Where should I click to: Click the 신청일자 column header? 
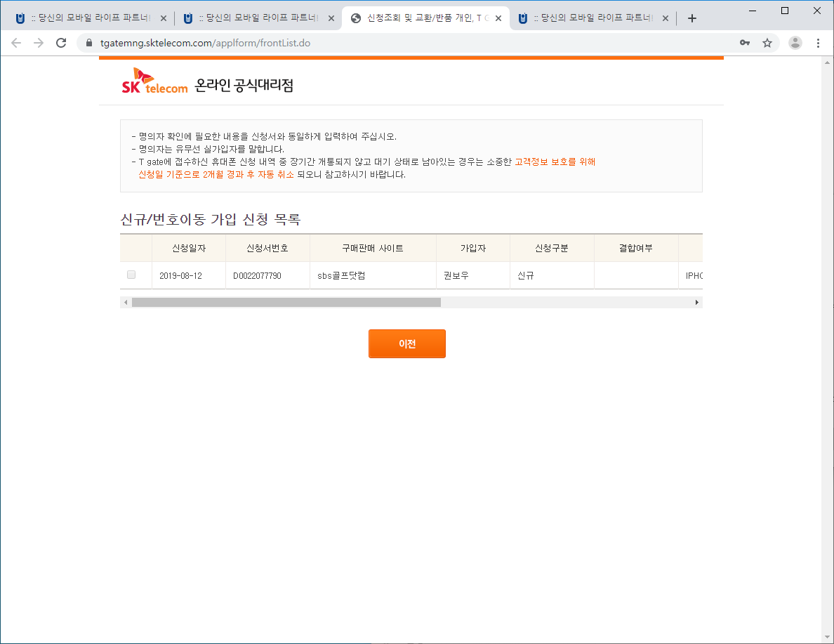(188, 248)
